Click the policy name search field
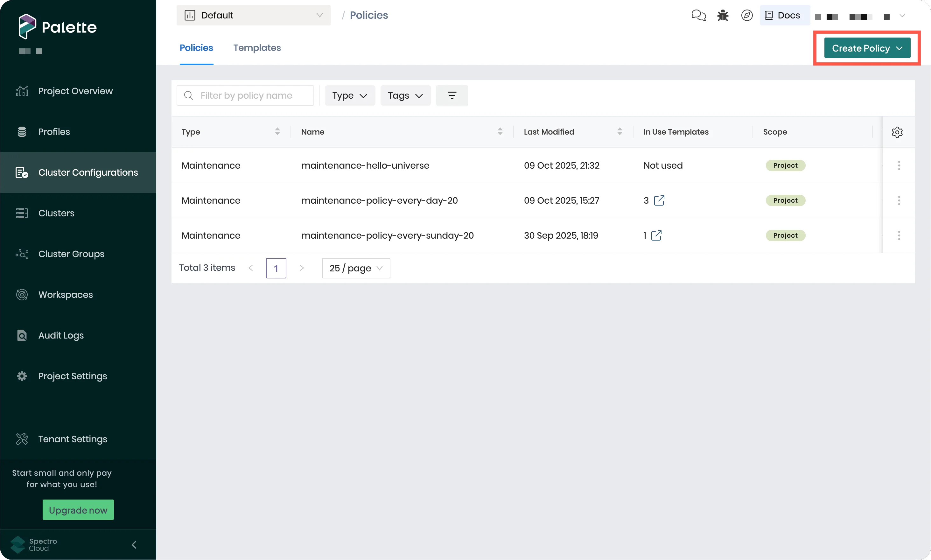This screenshot has width=931, height=560. click(245, 95)
